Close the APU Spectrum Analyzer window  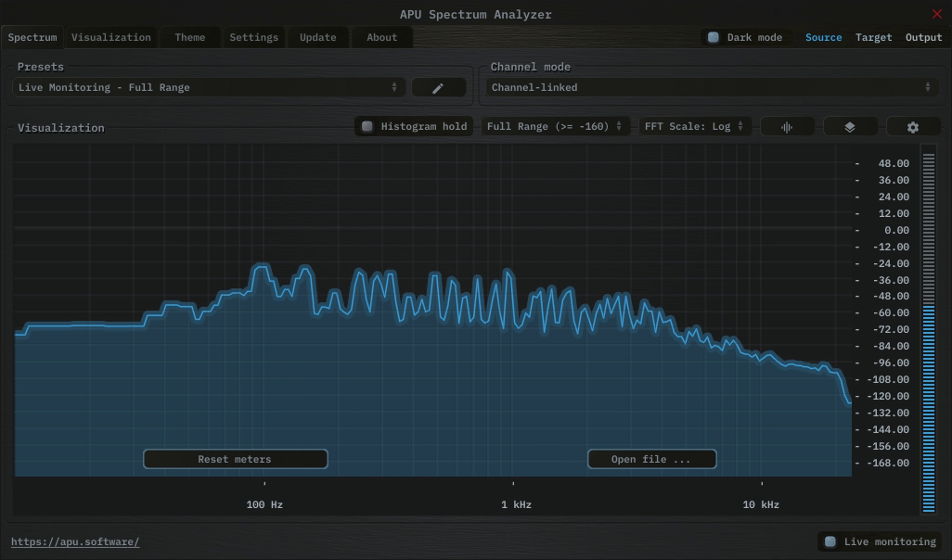(x=936, y=14)
